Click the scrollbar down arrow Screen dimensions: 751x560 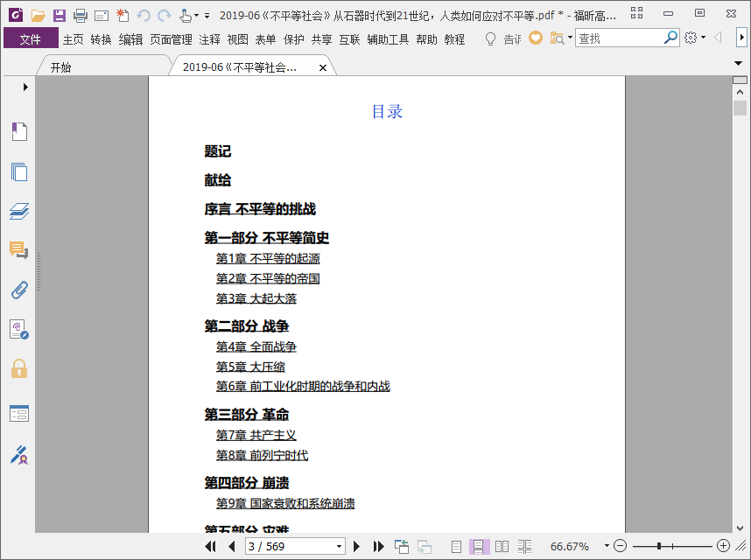point(740,528)
